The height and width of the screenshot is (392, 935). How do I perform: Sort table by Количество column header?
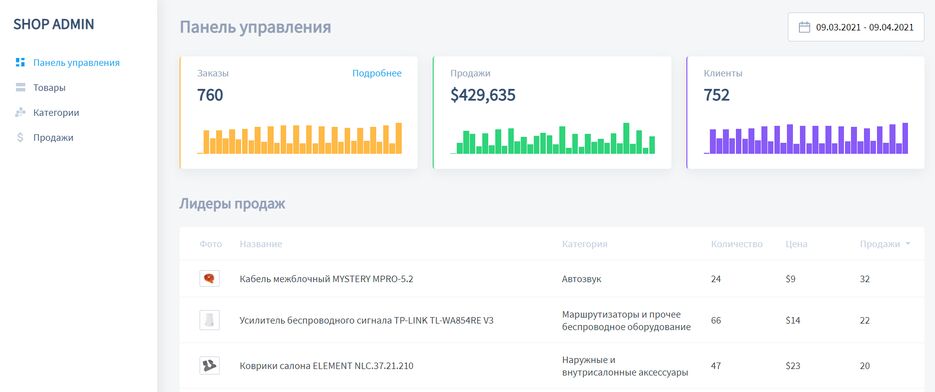pyautogui.click(x=736, y=244)
